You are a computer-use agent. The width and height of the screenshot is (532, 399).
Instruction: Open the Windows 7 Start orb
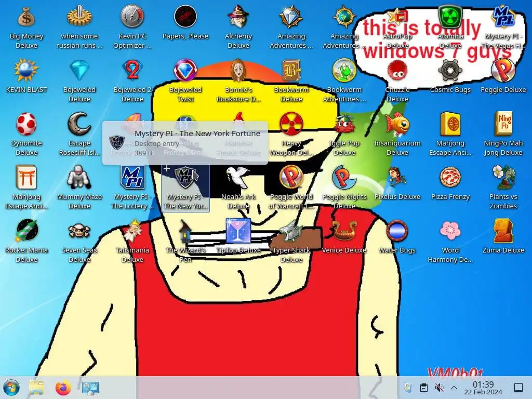coord(11,388)
